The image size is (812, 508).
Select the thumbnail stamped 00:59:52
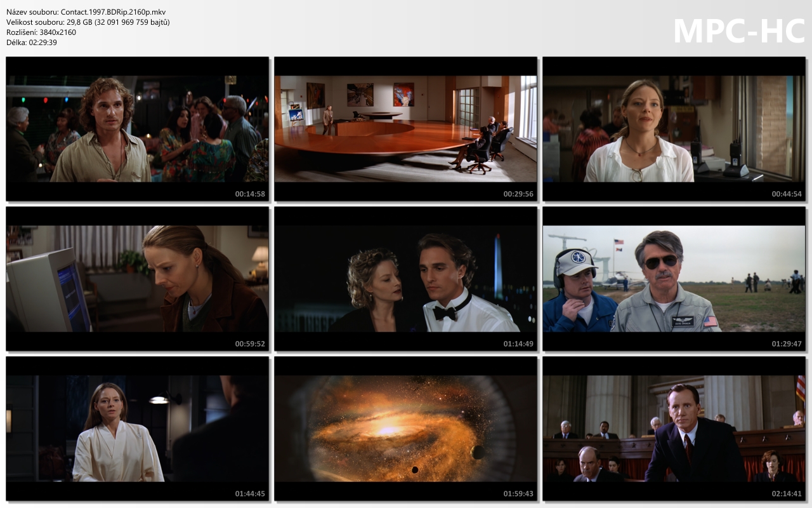(x=138, y=279)
